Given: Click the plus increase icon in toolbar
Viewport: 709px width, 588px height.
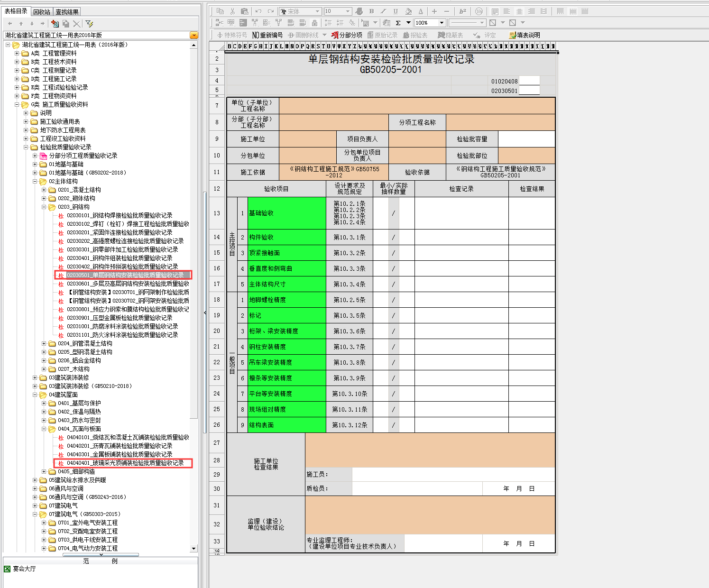Looking at the screenshot, I should point(434,11).
